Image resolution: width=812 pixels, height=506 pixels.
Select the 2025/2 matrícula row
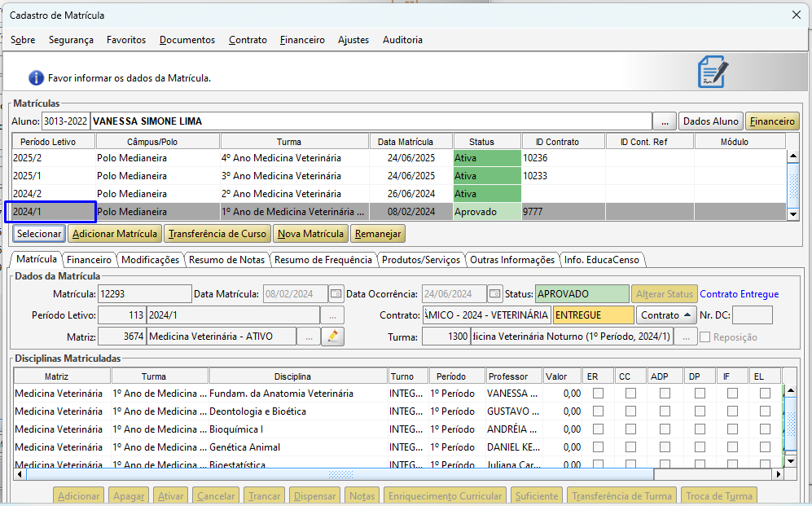tap(399, 158)
